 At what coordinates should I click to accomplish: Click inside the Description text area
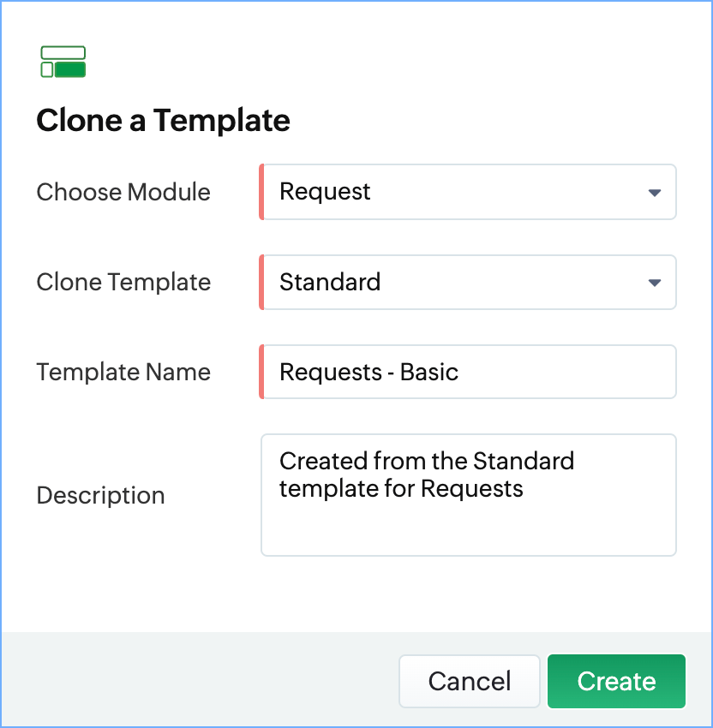(468, 495)
